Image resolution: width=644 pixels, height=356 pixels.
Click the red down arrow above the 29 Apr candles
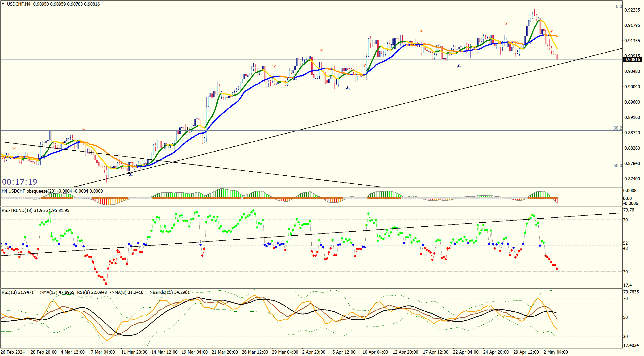506,24
